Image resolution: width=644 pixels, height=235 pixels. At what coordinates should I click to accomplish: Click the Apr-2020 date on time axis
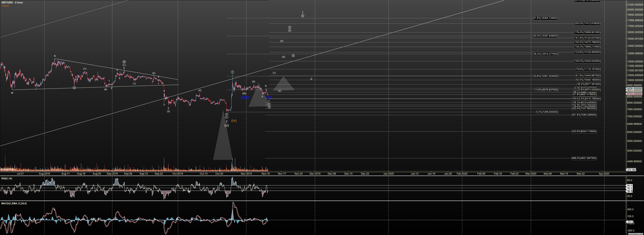coord(604,174)
